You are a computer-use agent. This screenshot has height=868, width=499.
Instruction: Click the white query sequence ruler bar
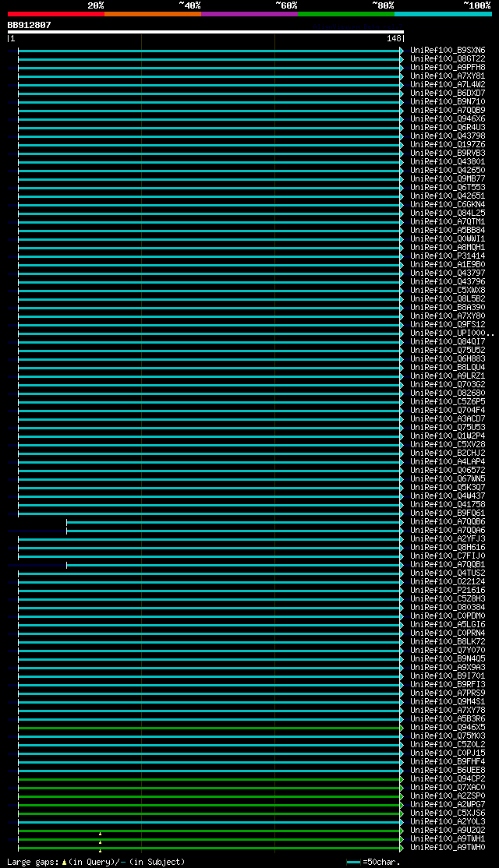[x=206, y=31]
